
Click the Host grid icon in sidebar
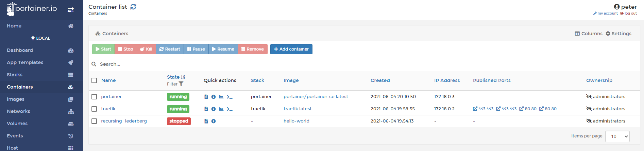coord(71,148)
